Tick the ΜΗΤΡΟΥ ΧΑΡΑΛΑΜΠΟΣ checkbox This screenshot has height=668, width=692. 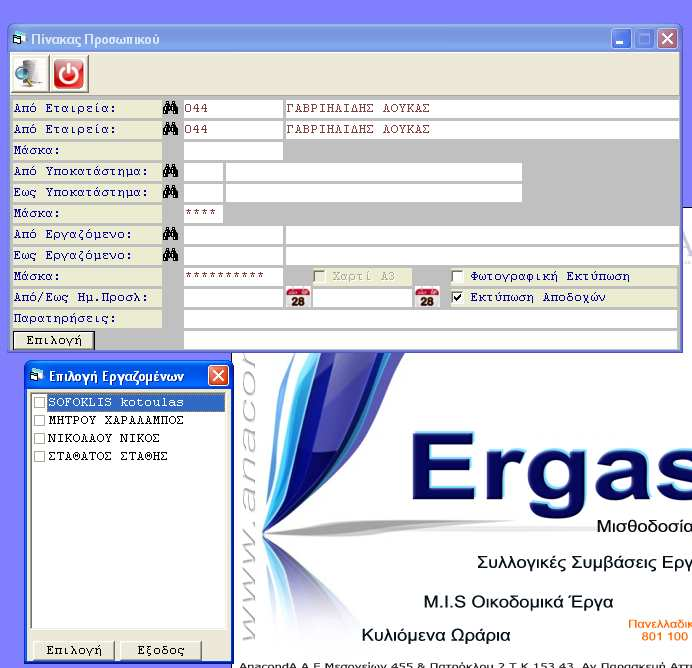pyautogui.click(x=39, y=420)
